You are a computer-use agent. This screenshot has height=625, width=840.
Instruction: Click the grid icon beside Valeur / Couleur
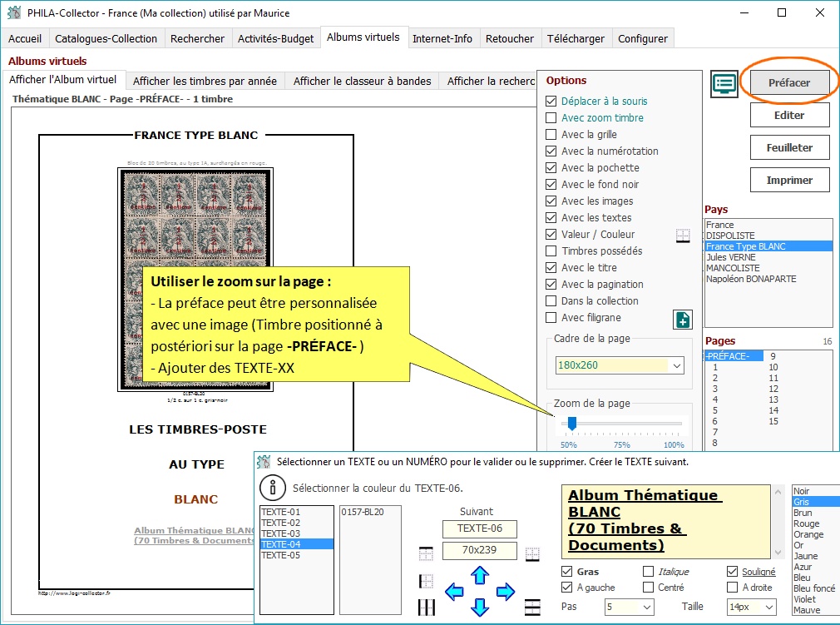tap(683, 236)
